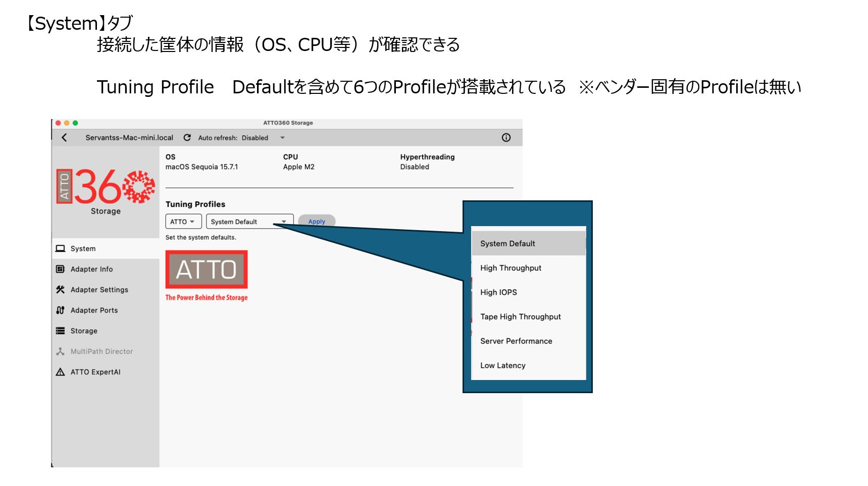Click the Storage stack icon
Viewport: 868px width, 486px height.
click(x=61, y=331)
